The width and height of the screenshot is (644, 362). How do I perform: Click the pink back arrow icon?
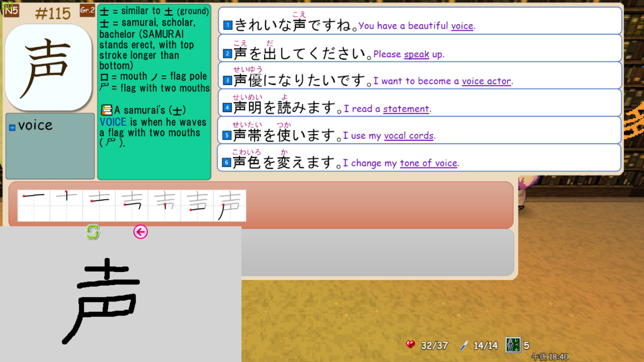[x=141, y=232]
